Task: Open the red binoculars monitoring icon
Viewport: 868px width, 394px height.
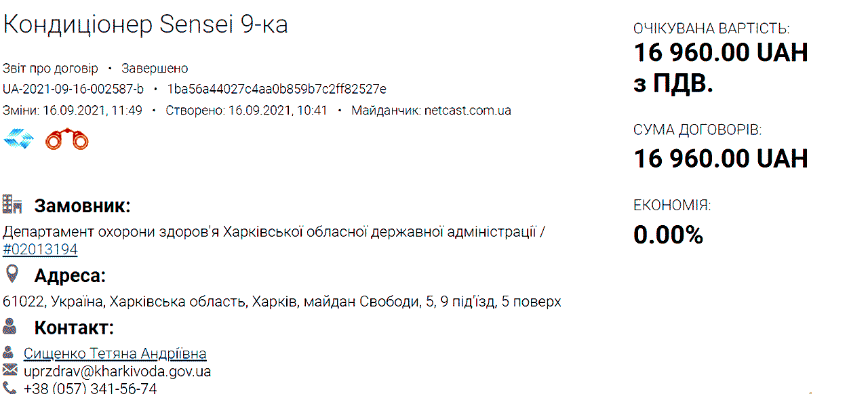Action: click(67, 139)
